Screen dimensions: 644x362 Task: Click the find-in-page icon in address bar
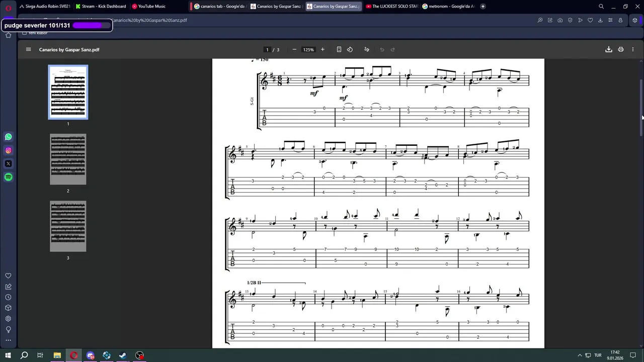(540, 20)
